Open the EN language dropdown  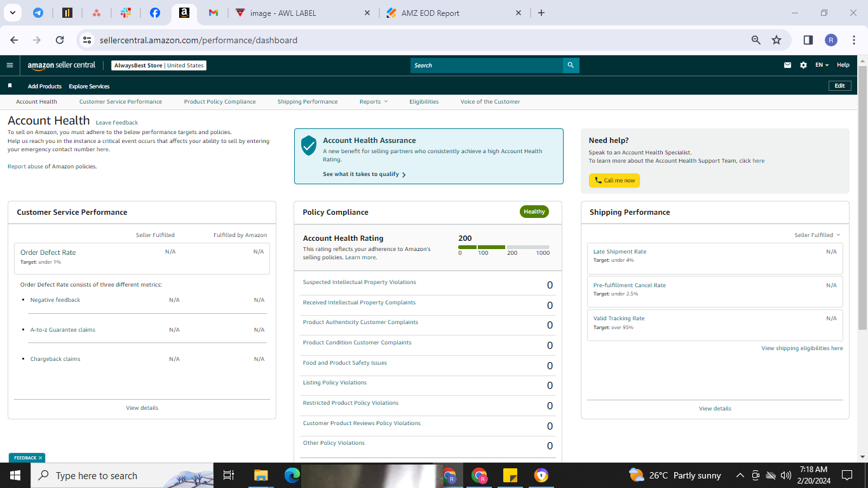822,65
